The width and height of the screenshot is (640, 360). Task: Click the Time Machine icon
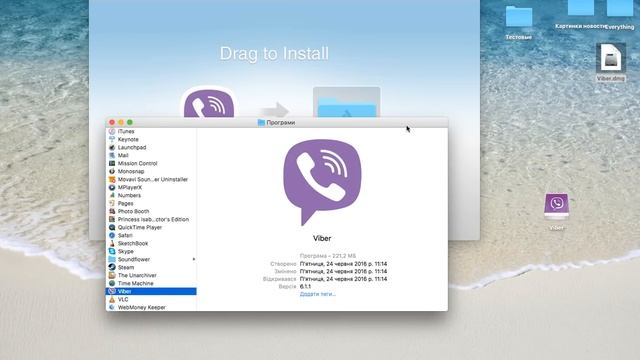[112, 283]
